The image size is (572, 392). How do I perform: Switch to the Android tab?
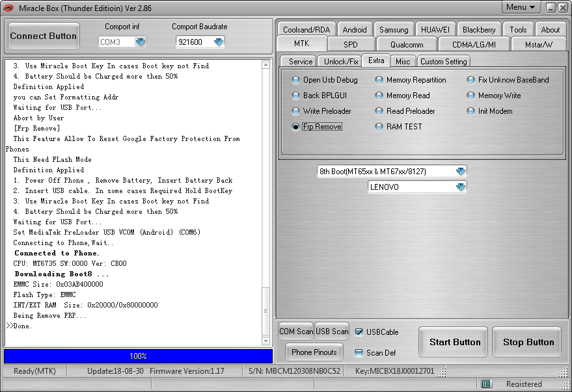[355, 29]
